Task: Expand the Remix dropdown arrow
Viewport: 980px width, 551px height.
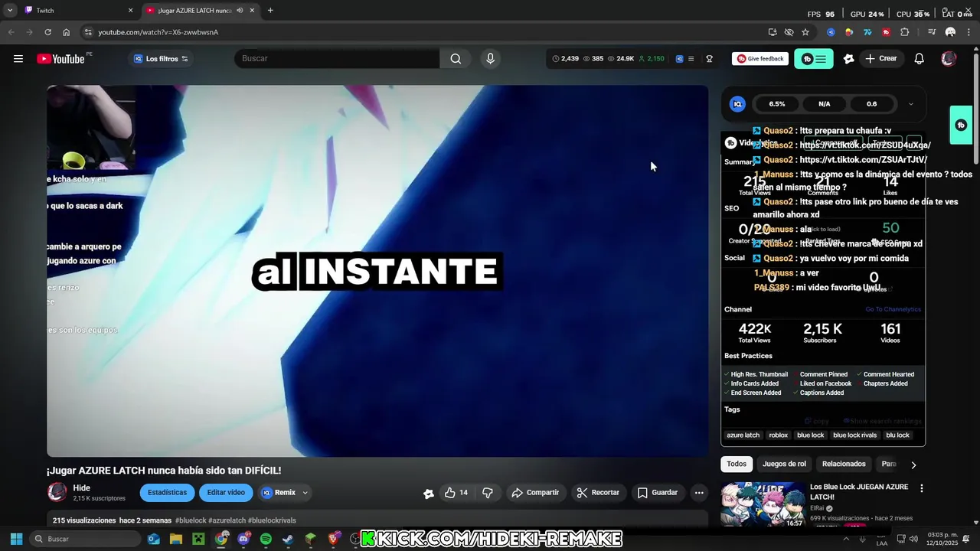Action: click(x=305, y=493)
